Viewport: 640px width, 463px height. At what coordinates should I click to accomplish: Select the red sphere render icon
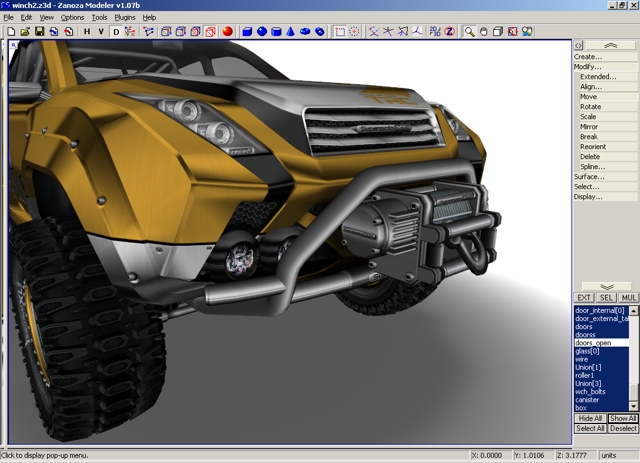pos(227,31)
